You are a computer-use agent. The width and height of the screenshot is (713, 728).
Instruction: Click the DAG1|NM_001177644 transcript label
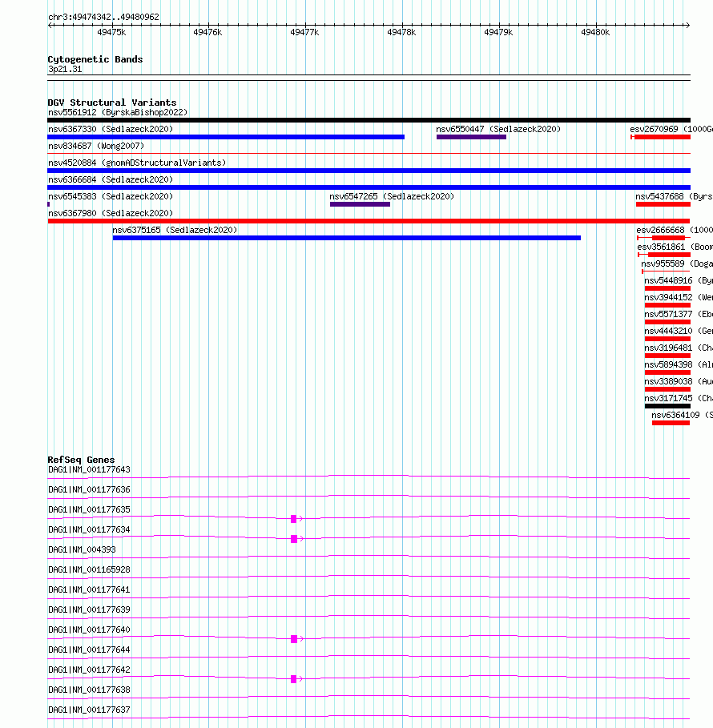coord(89,650)
